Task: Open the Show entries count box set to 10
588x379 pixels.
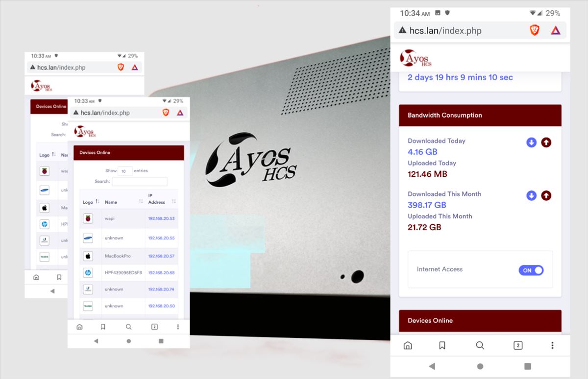Action: (x=125, y=171)
